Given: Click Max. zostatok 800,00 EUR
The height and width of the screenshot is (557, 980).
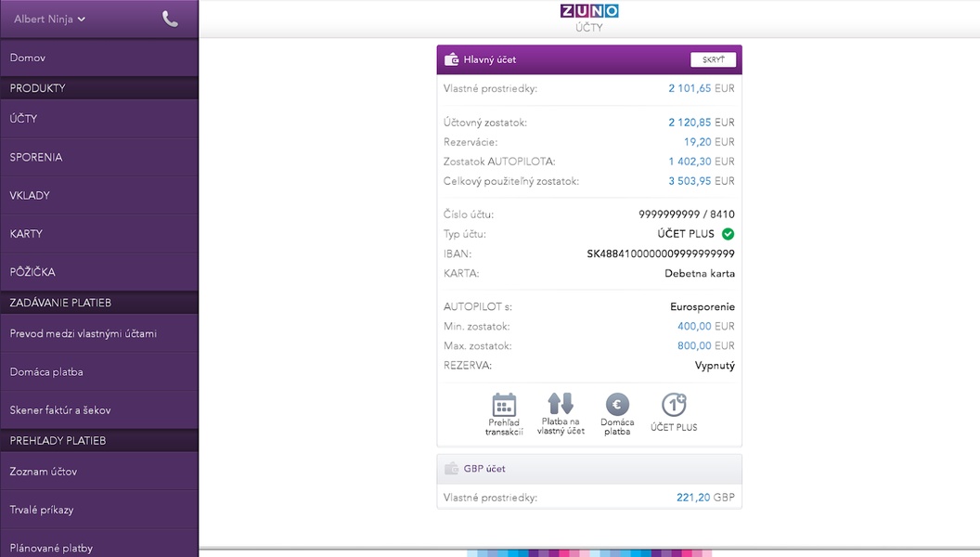Looking at the screenshot, I should pyautogui.click(x=705, y=345).
